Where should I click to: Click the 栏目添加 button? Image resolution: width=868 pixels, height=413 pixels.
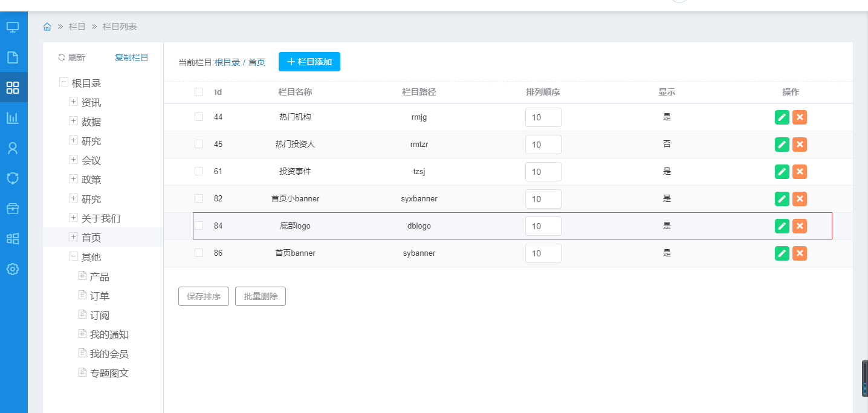coord(309,62)
